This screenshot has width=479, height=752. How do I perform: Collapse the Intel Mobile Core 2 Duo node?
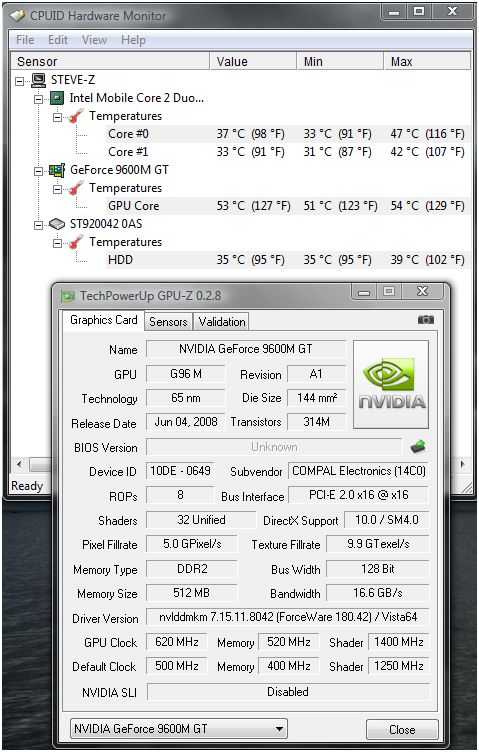(38, 100)
